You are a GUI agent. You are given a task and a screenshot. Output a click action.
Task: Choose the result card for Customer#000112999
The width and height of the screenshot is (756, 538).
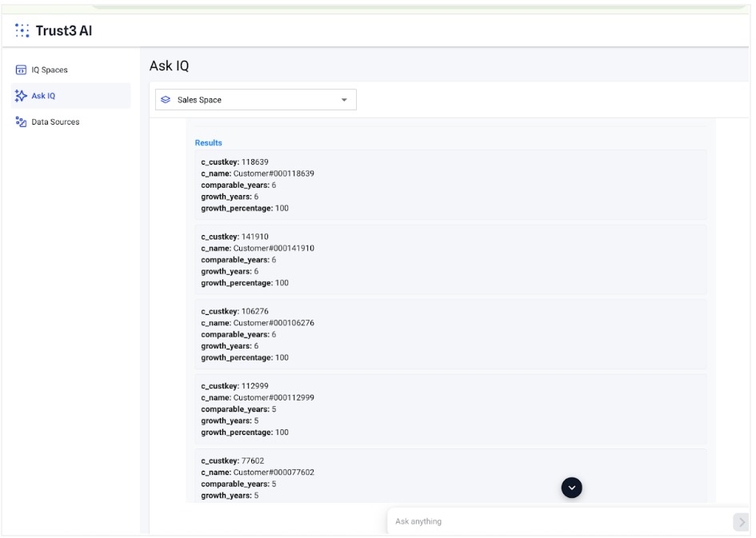tap(450, 408)
